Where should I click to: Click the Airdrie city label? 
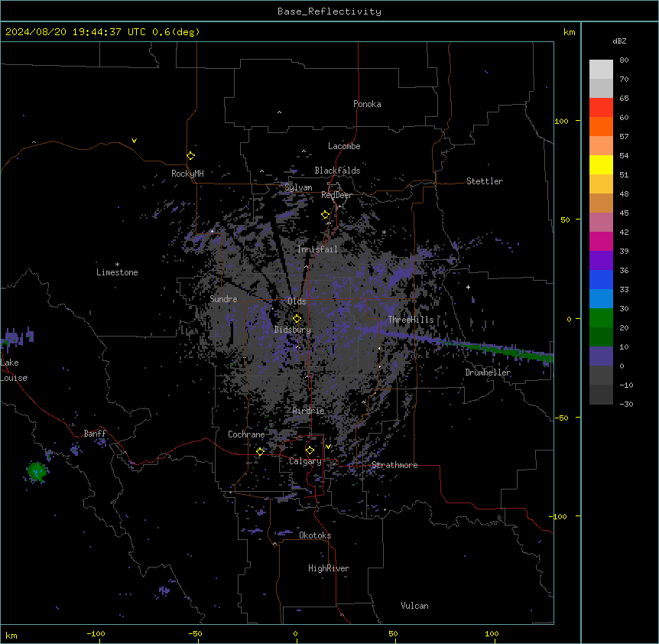(x=308, y=411)
